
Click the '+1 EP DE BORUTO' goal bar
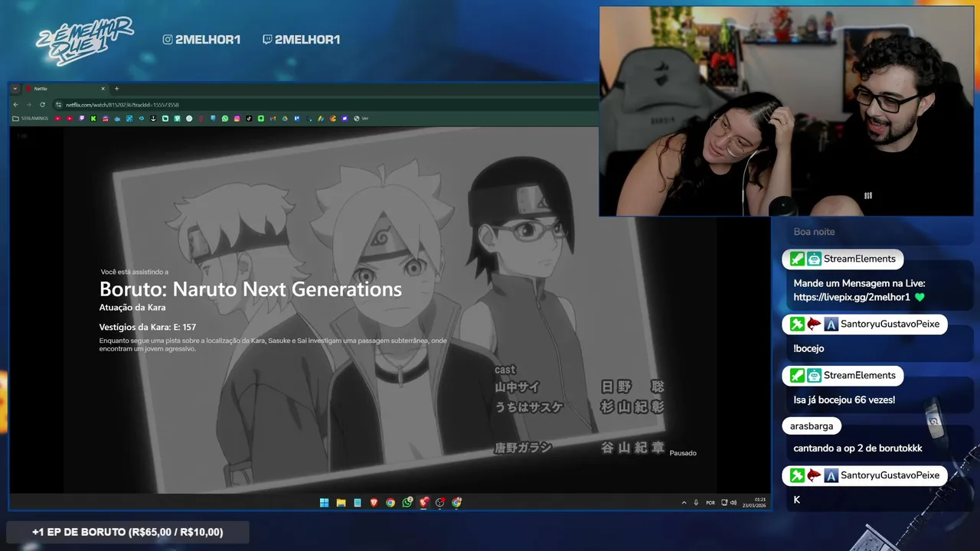click(127, 532)
